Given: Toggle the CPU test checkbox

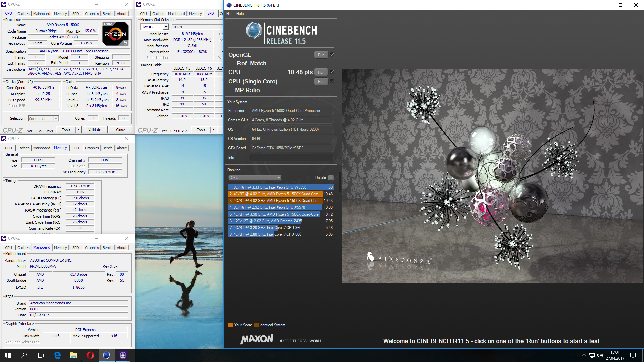Looking at the screenshot, I should point(332,72).
